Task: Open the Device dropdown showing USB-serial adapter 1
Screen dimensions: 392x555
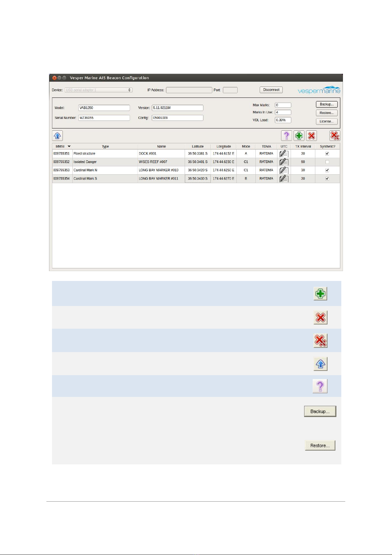Action: tap(98, 90)
